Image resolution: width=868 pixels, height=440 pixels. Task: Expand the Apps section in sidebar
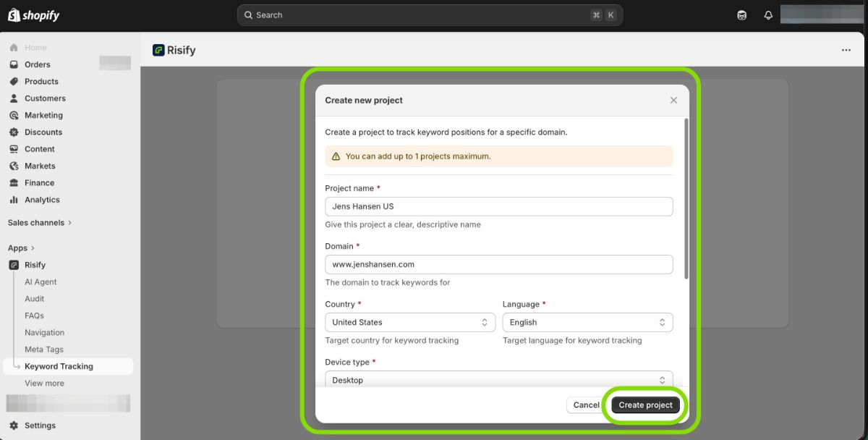pyautogui.click(x=22, y=248)
